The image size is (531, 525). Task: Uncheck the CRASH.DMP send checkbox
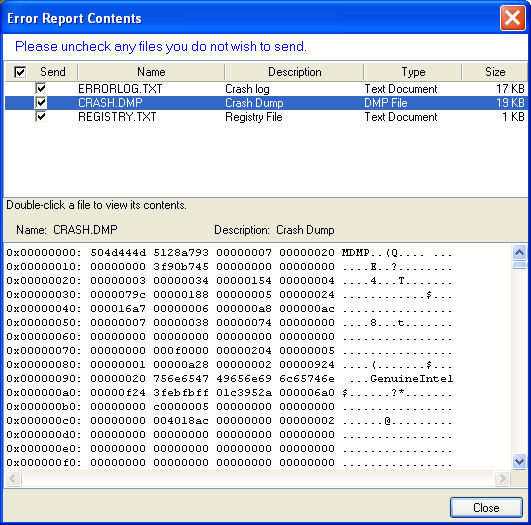click(x=41, y=102)
